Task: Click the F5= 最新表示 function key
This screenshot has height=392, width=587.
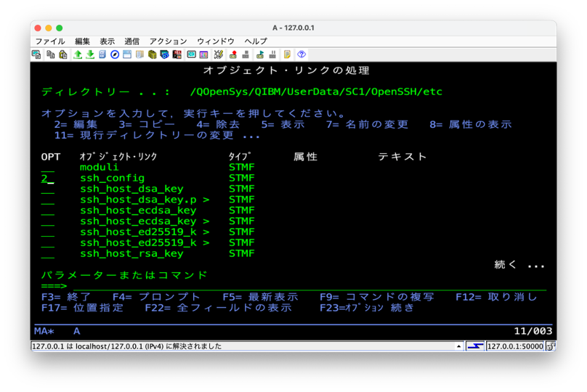Action: [x=260, y=297]
